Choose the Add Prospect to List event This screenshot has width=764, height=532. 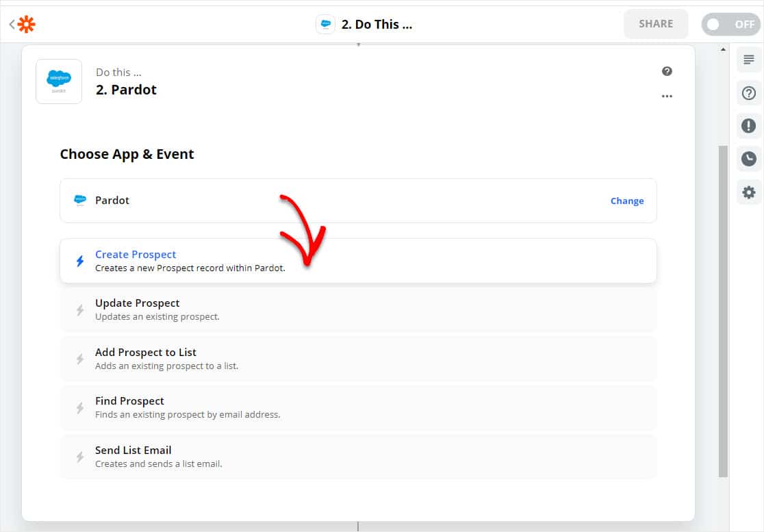point(358,359)
